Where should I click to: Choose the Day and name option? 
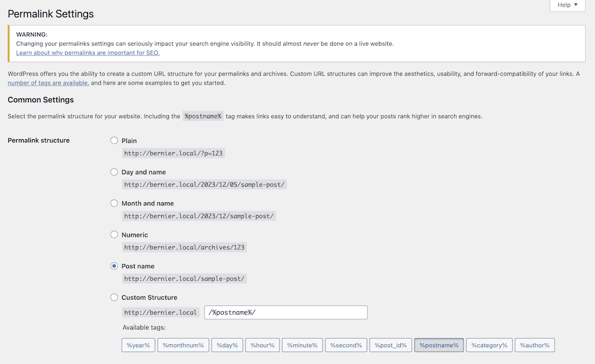[114, 172]
